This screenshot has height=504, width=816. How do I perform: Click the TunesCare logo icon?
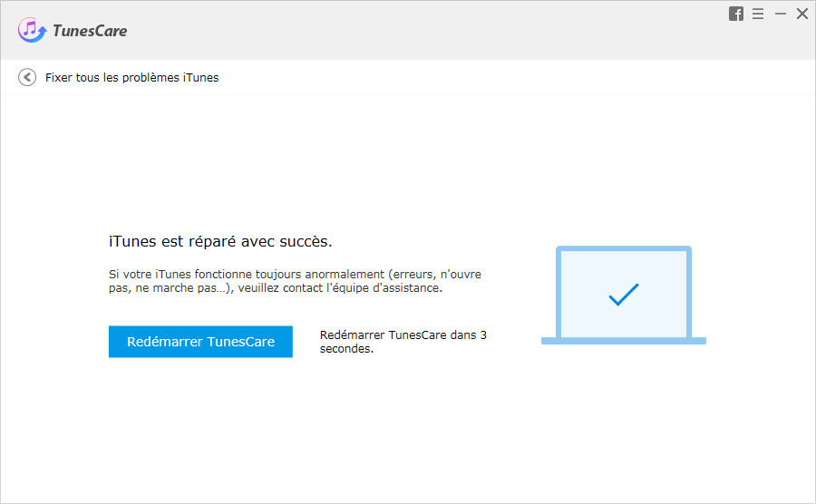[32, 30]
